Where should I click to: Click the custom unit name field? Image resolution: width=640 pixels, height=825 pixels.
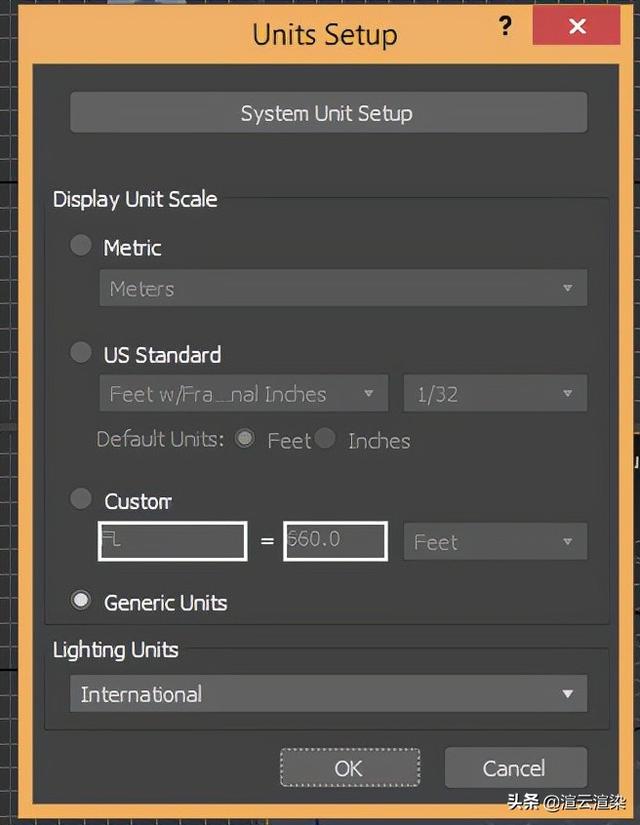(172, 541)
